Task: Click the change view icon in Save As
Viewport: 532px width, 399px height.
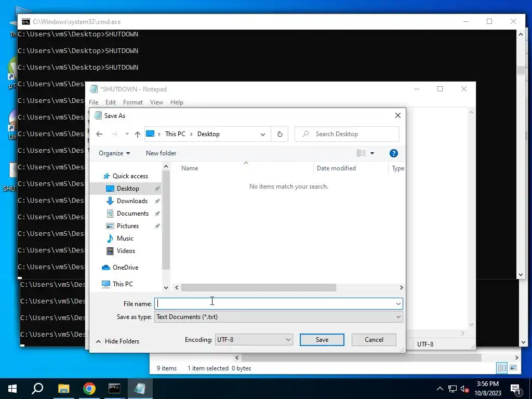Action: (361, 153)
